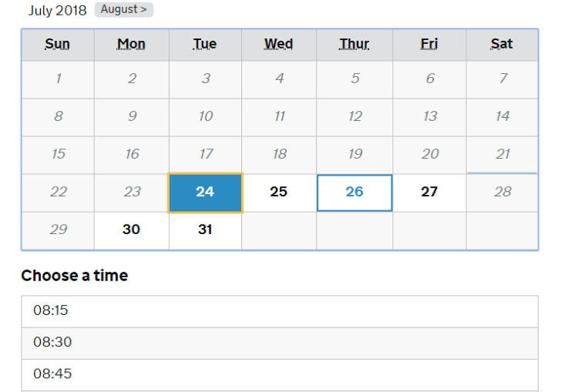Pick Wednesday July 25 date
Image resolution: width=565 pixels, height=392 pixels.
point(279,192)
